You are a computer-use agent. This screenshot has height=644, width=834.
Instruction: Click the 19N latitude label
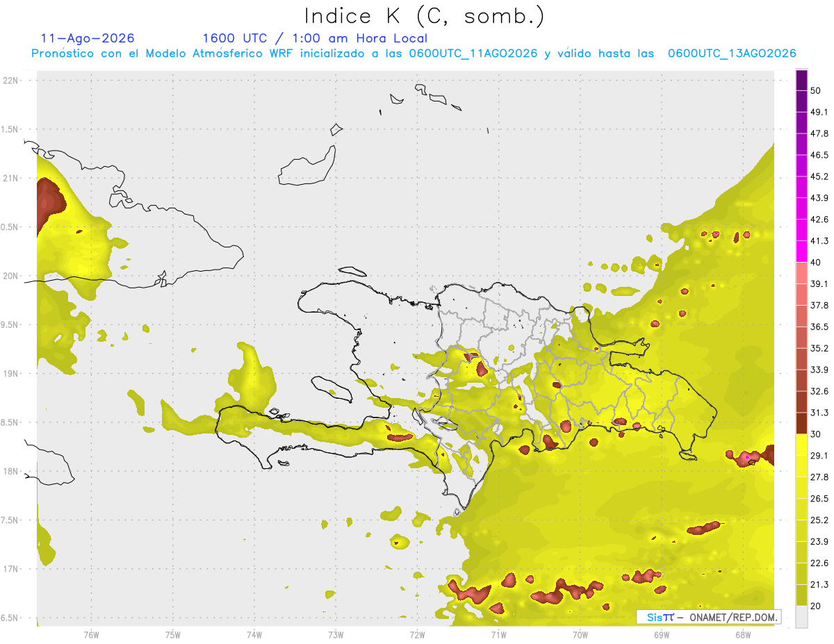[x=12, y=374]
